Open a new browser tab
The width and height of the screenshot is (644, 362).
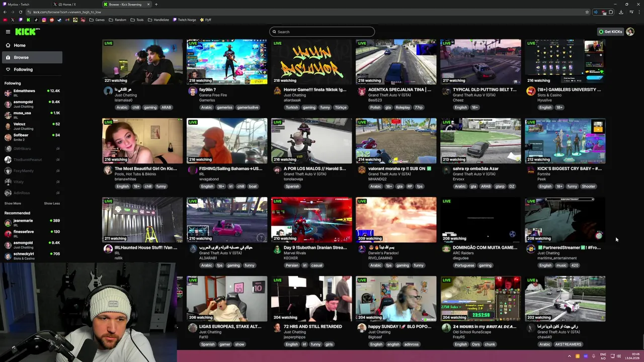click(x=156, y=4)
